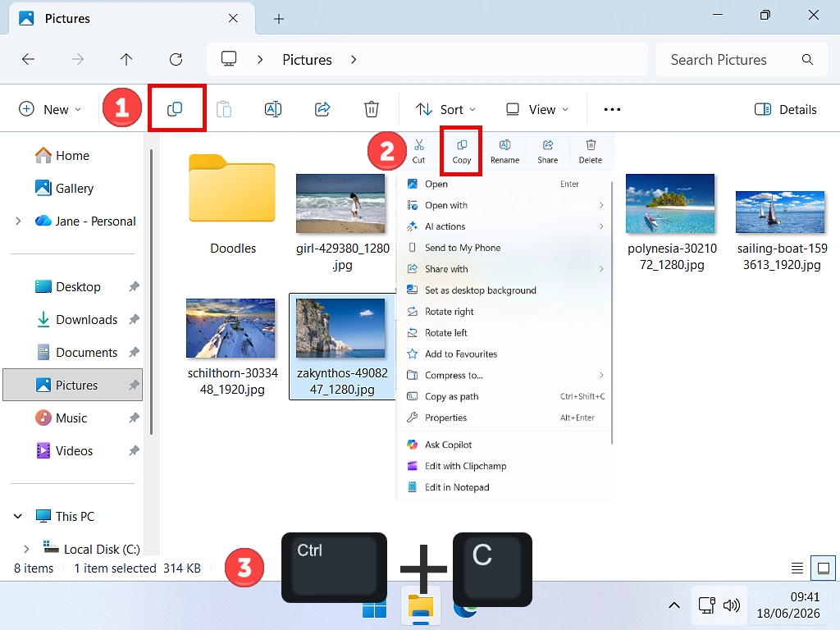Expand the Jane - Personal OneDrive node
The height and width of the screenshot is (630, 840).
tap(18, 221)
